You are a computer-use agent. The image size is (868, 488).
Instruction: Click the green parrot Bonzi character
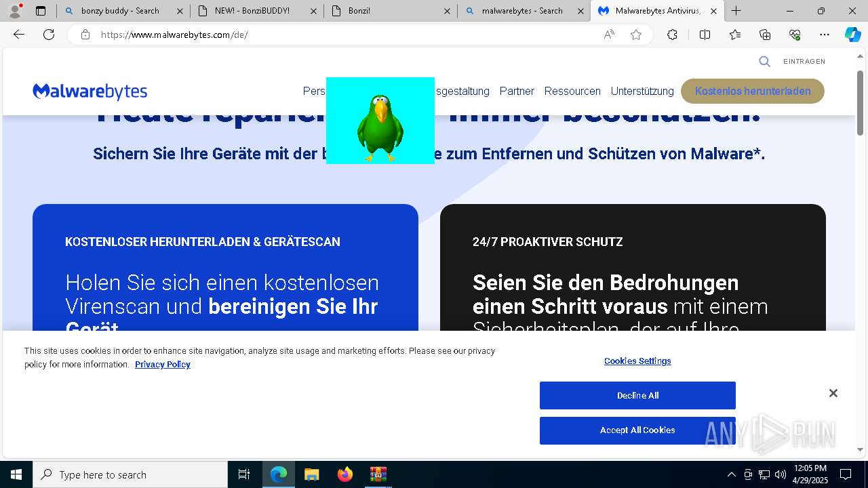click(380, 127)
